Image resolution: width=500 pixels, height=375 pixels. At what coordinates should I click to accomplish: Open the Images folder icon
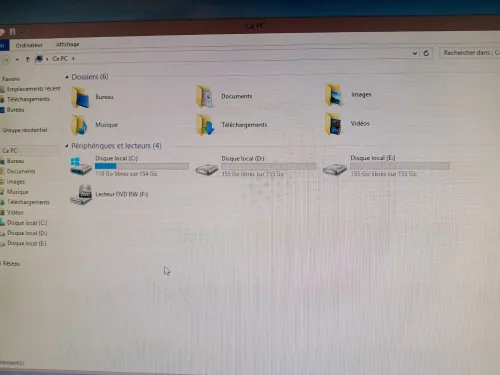click(334, 95)
